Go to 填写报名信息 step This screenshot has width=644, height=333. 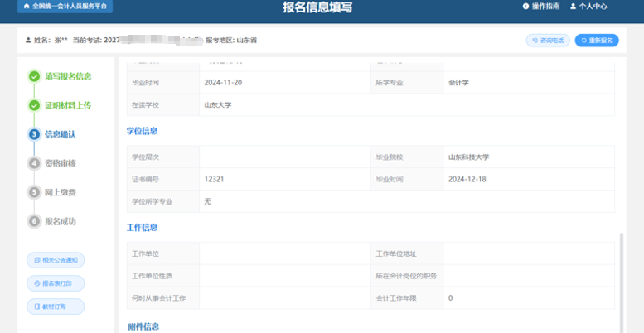(68, 76)
